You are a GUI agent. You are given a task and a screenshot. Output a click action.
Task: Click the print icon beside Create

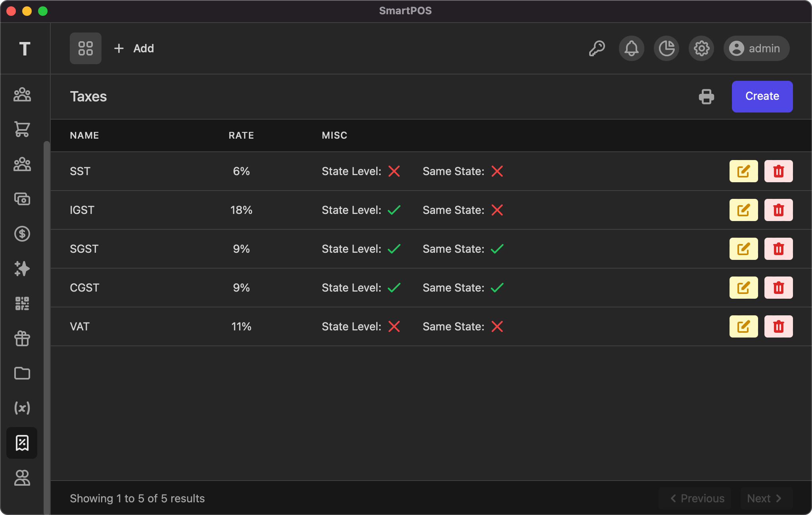pyautogui.click(x=706, y=97)
